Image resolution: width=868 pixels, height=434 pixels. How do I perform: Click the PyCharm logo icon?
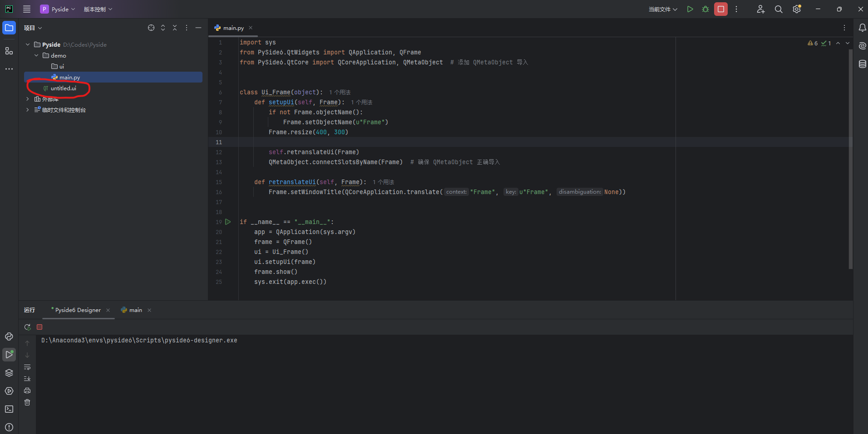pyautogui.click(x=9, y=9)
